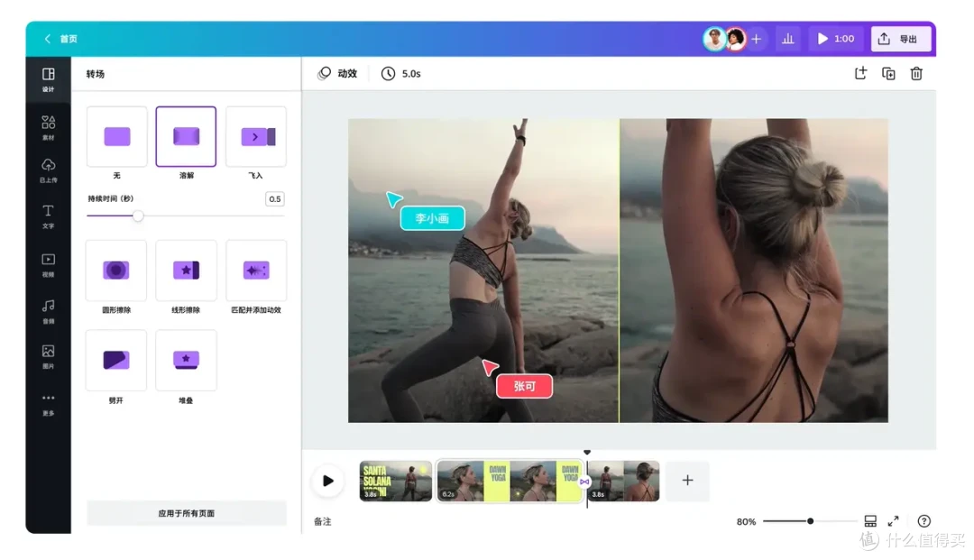Toggle the grid view page layout icon
This screenshot has width=974, height=560.
pos(870,521)
